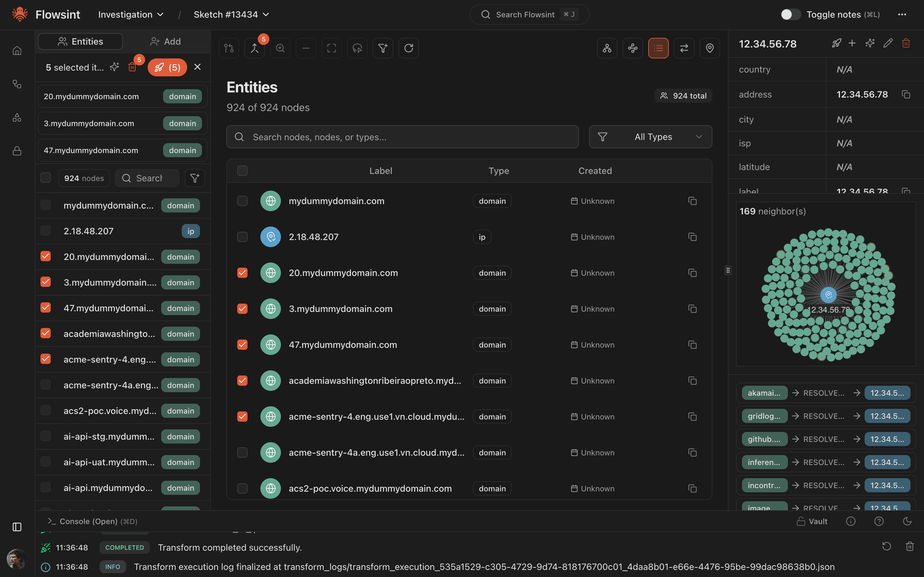The width and height of the screenshot is (924, 577).
Task: Expand the Investigation dropdown
Action: [131, 14]
